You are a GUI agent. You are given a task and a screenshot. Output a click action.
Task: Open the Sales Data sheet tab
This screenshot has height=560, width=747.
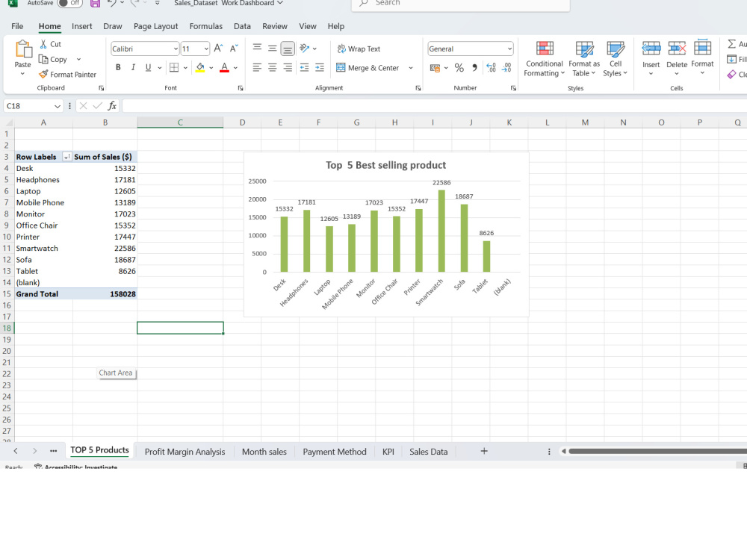click(x=429, y=452)
